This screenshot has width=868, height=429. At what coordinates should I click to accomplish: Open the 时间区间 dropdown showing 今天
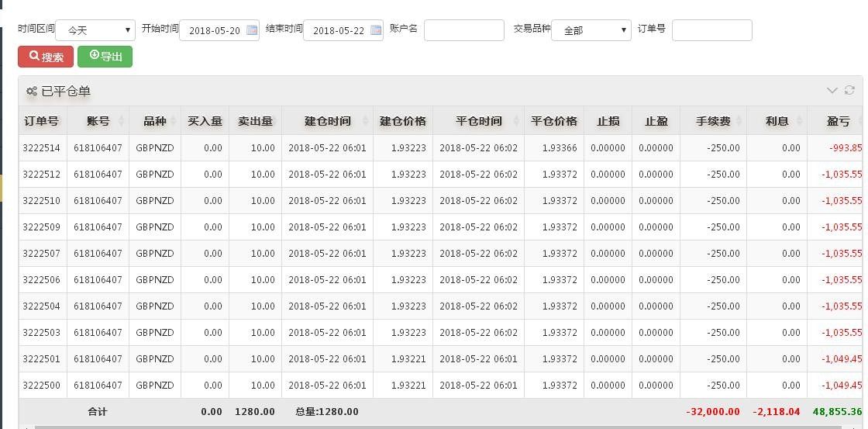96,30
